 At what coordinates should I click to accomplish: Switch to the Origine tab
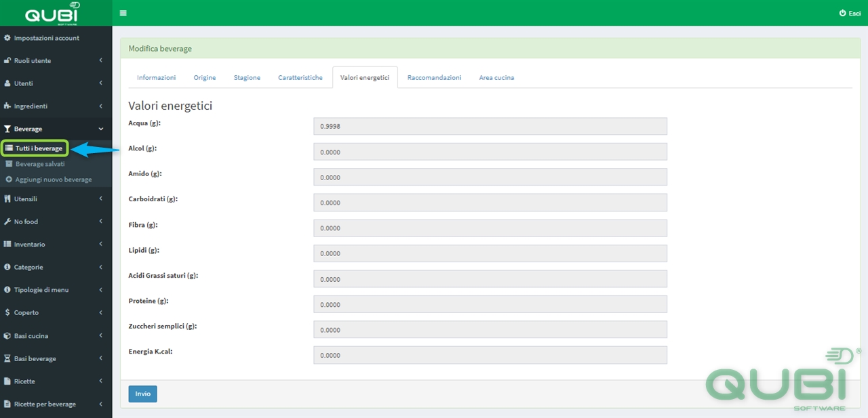pos(205,78)
